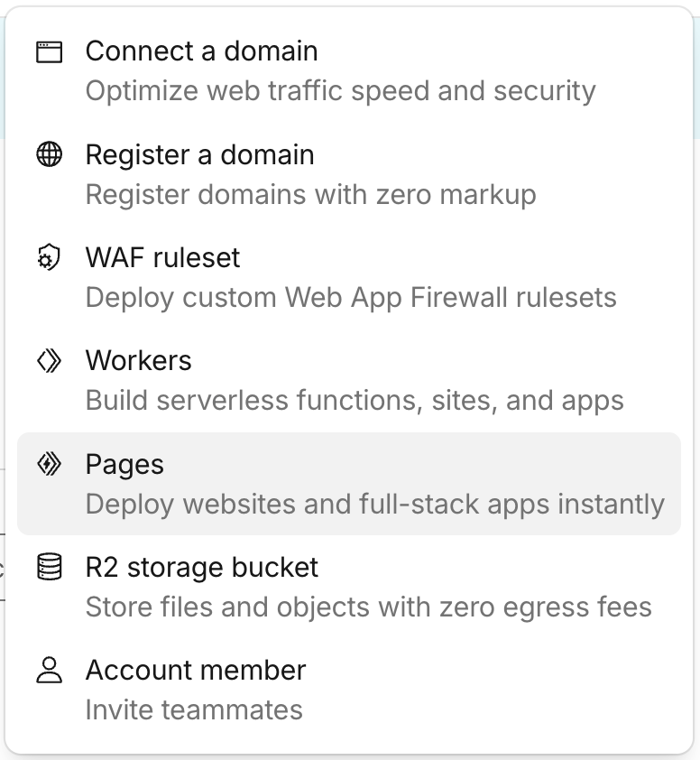Pick R2 storage bucket option
700x760 pixels.
[201, 567]
